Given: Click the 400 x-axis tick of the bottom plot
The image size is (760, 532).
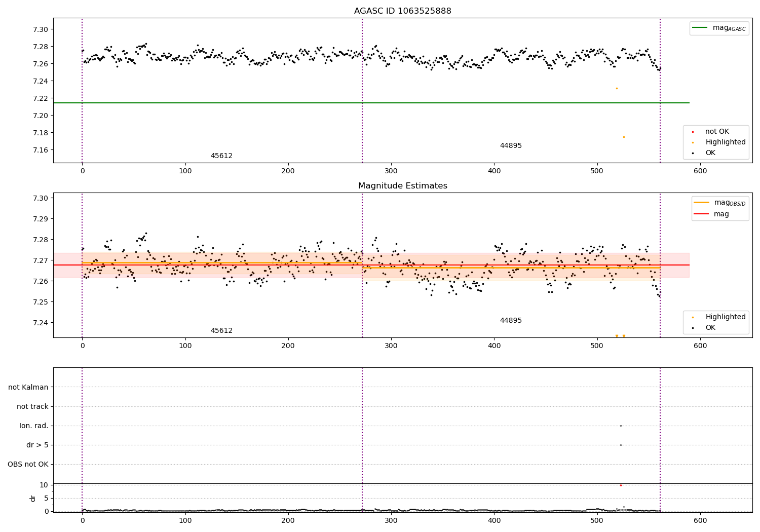Looking at the screenshot, I should pyautogui.click(x=494, y=521).
